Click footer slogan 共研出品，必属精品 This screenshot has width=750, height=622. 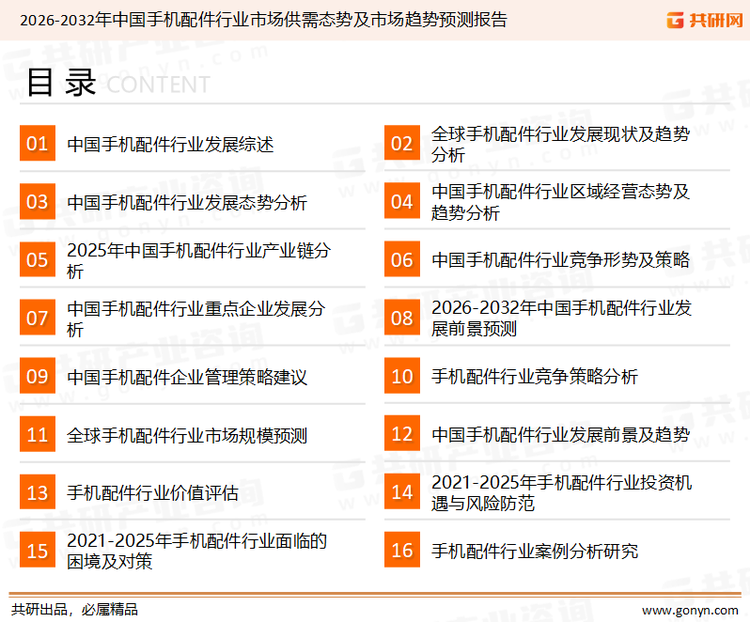[x=75, y=610]
